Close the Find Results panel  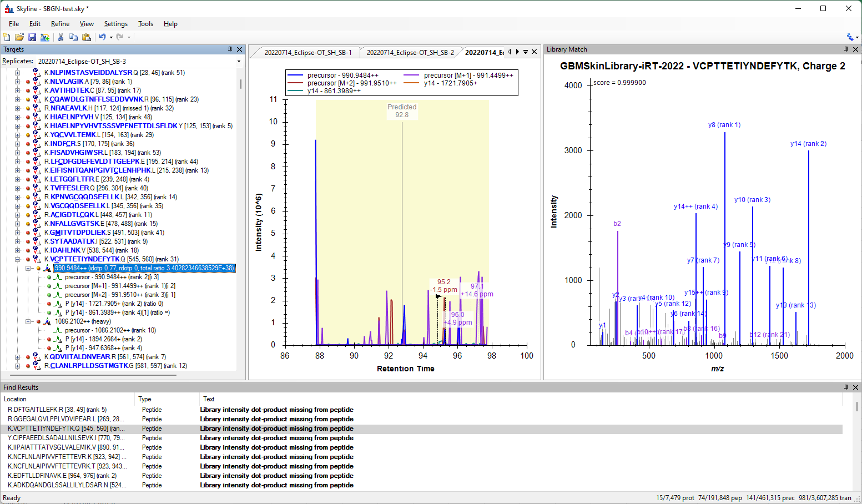855,387
